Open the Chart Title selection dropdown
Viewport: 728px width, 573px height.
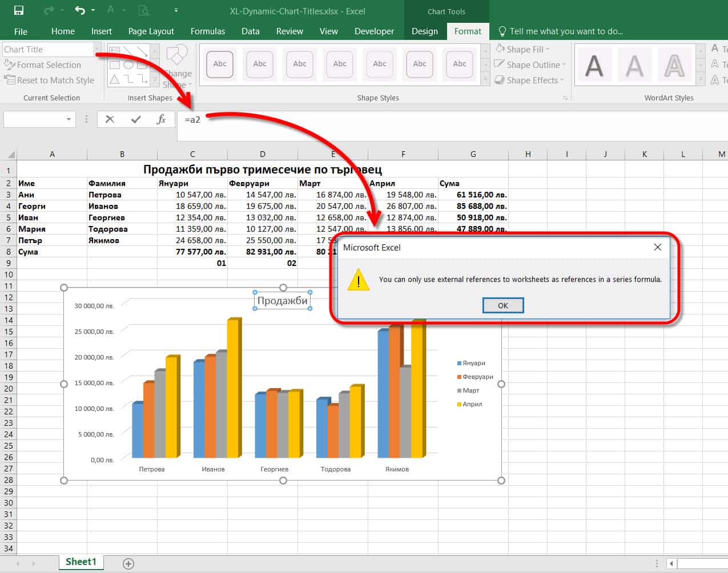(x=96, y=50)
